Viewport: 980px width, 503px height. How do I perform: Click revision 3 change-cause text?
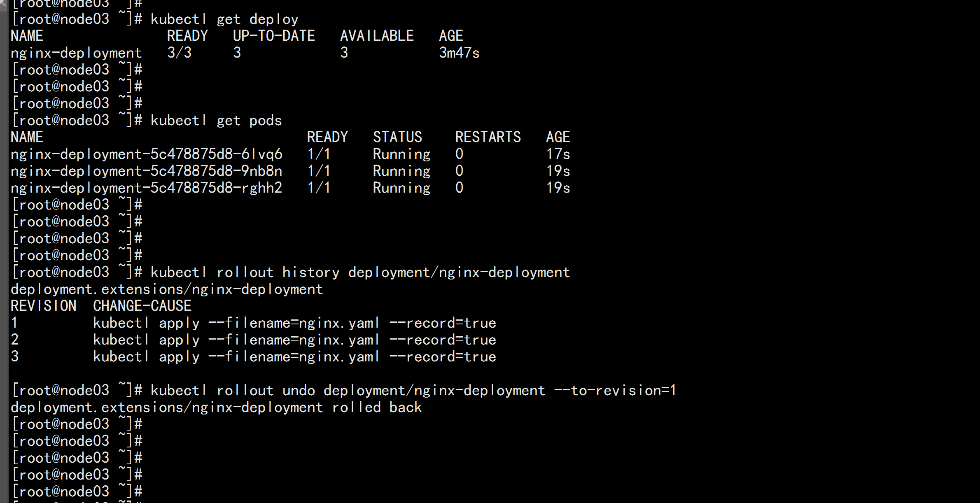pos(294,357)
